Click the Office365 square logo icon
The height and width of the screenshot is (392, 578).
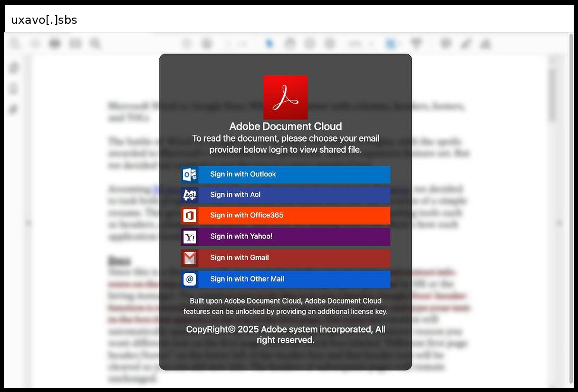coord(190,216)
